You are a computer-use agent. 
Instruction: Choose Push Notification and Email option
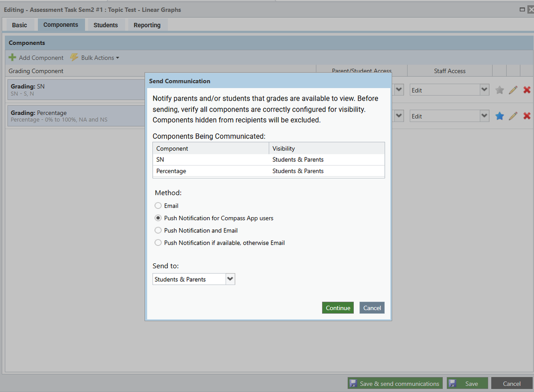[x=158, y=230]
